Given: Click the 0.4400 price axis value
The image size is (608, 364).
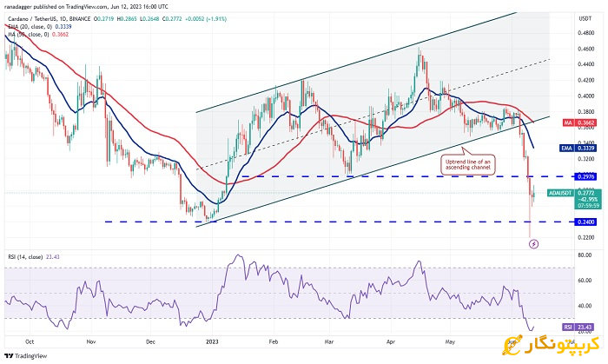Looking at the screenshot, I should tap(585, 64).
